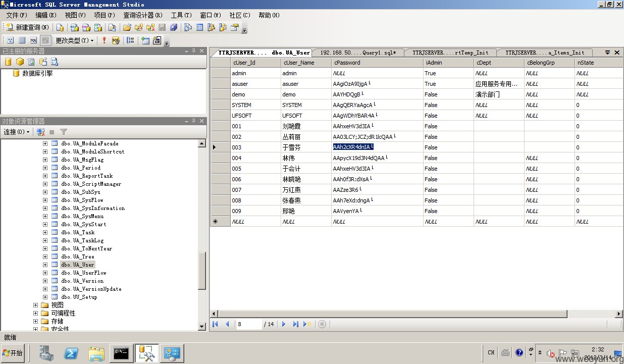Click the current record number field
This screenshot has width=624, height=364.
tap(249, 324)
